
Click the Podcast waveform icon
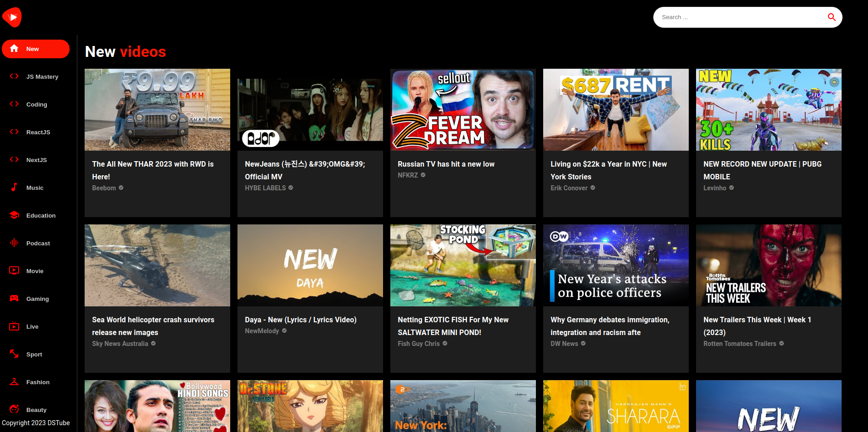(14, 243)
